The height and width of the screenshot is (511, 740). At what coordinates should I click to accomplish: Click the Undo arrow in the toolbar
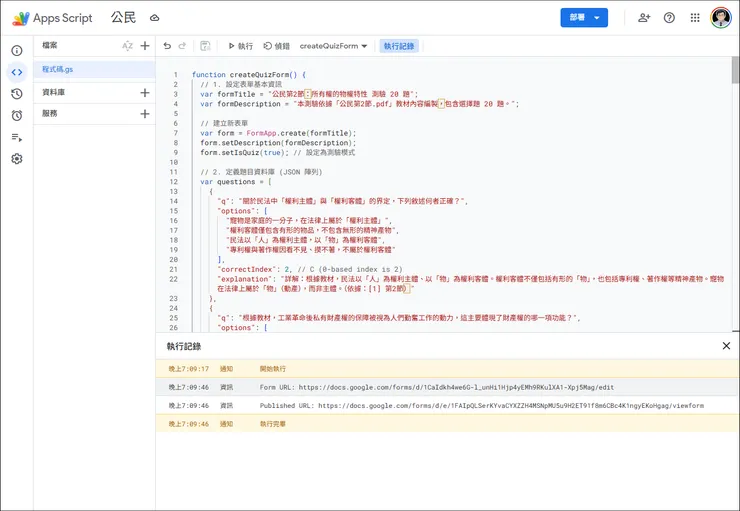[167, 46]
